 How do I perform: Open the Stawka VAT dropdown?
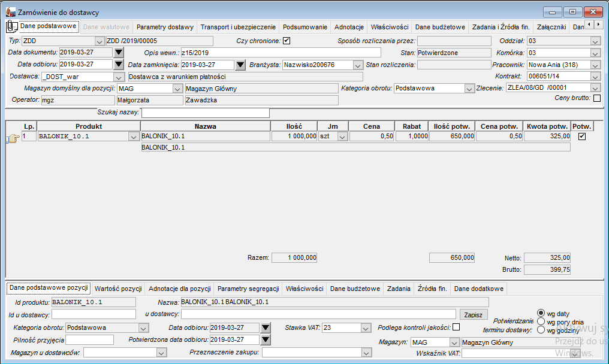coord(366,328)
